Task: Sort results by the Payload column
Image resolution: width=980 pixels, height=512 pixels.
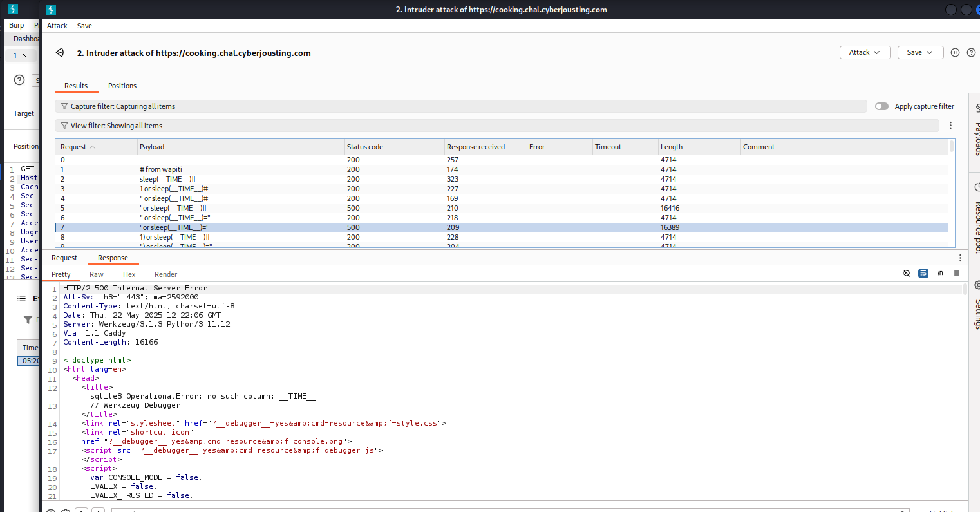Action: click(241, 147)
